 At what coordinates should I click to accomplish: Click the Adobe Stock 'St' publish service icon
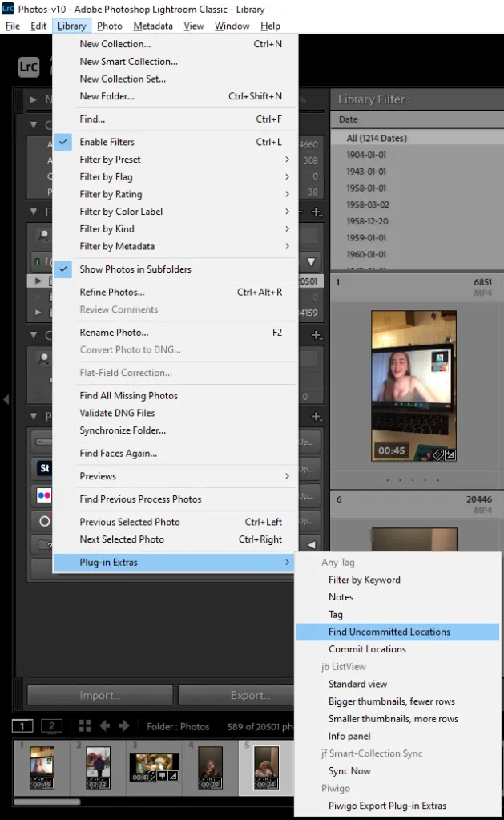[x=45, y=467]
